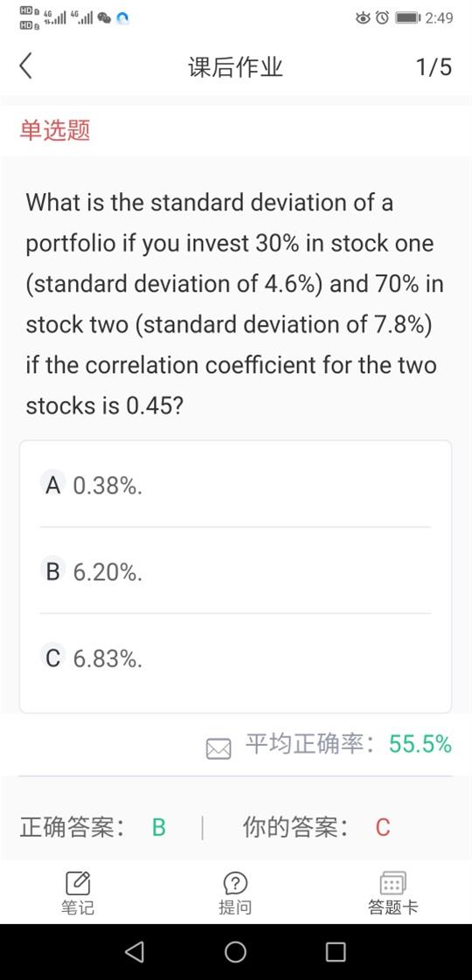The image size is (472, 980).
Task: Tap the Android recent apps square
Action: point(336,951)
